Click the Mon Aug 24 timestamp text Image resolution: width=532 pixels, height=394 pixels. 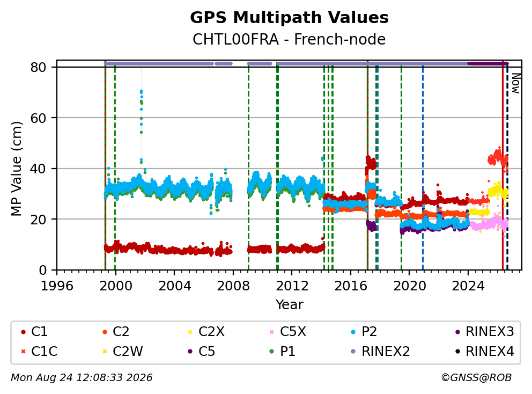(x=82, y=377)
